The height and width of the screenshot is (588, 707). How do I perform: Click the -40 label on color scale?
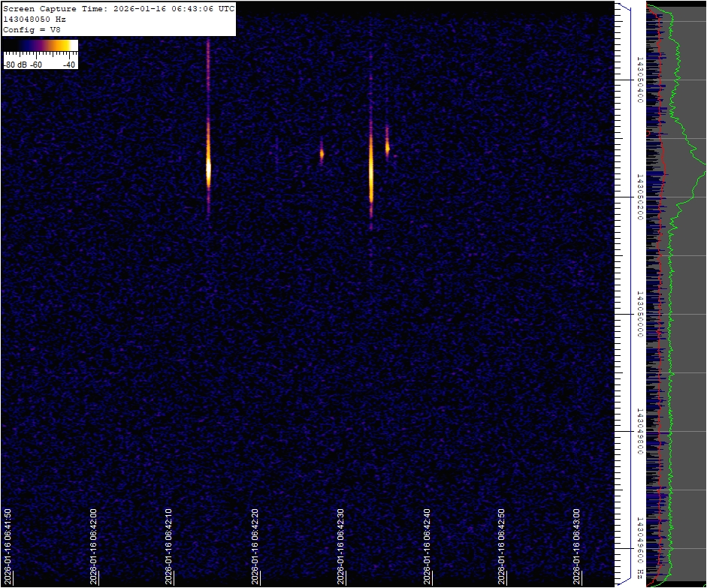pos(69,65)
